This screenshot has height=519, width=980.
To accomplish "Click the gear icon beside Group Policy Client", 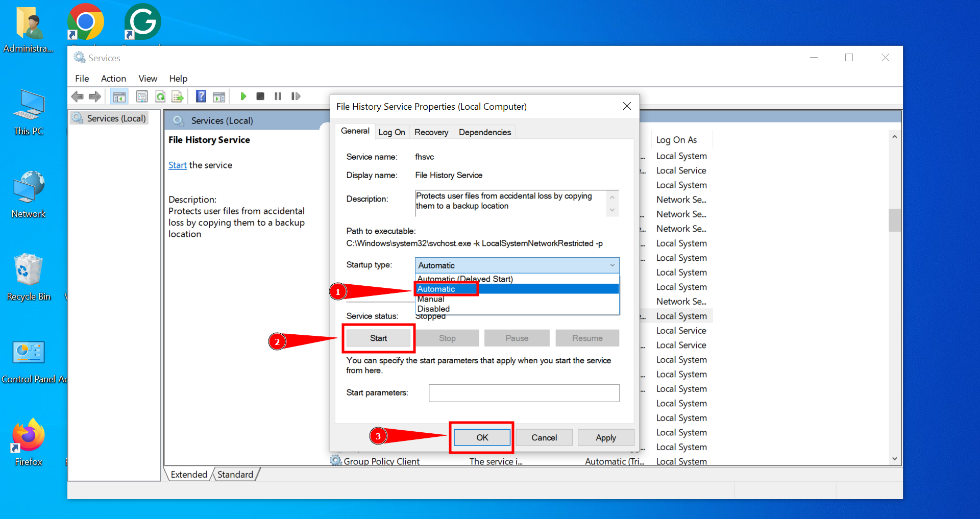I will click(336, 461).
